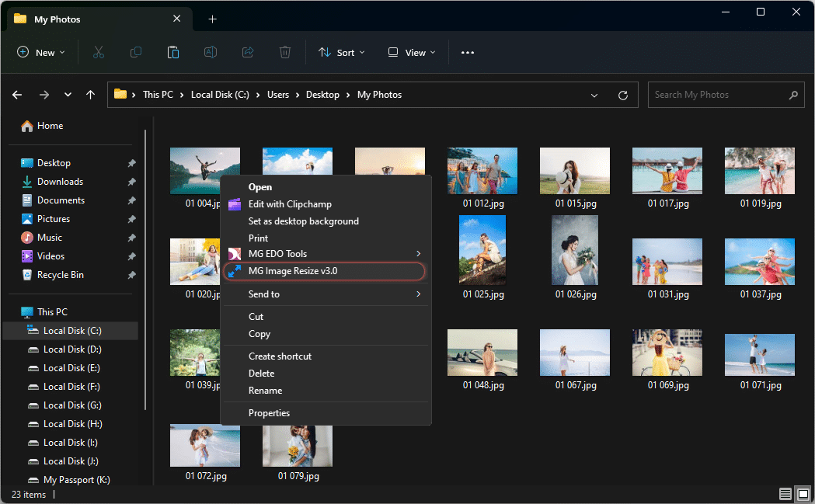This screenshot has height=504, width=815.
Task: Navigate to Desktop in the breadcrumb path
Action: pos(322,95)
